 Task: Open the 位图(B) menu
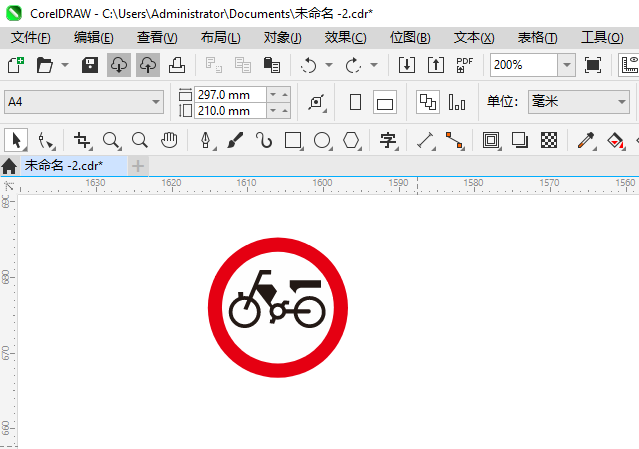click(x=410, y=38)
